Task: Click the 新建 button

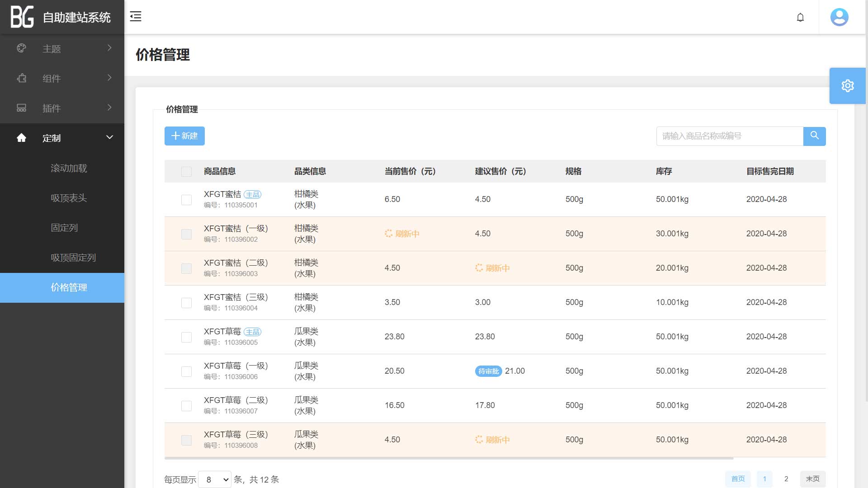Action: click(184, 136)
